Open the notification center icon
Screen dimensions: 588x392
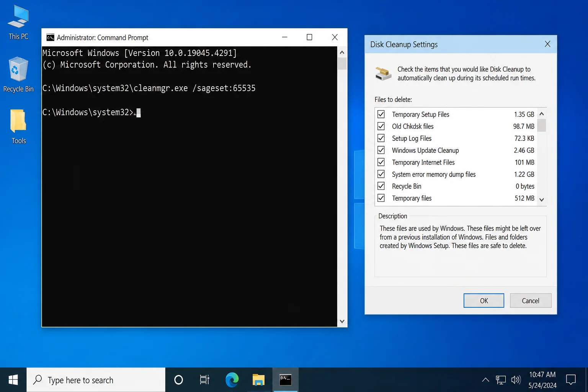point(571,380)
